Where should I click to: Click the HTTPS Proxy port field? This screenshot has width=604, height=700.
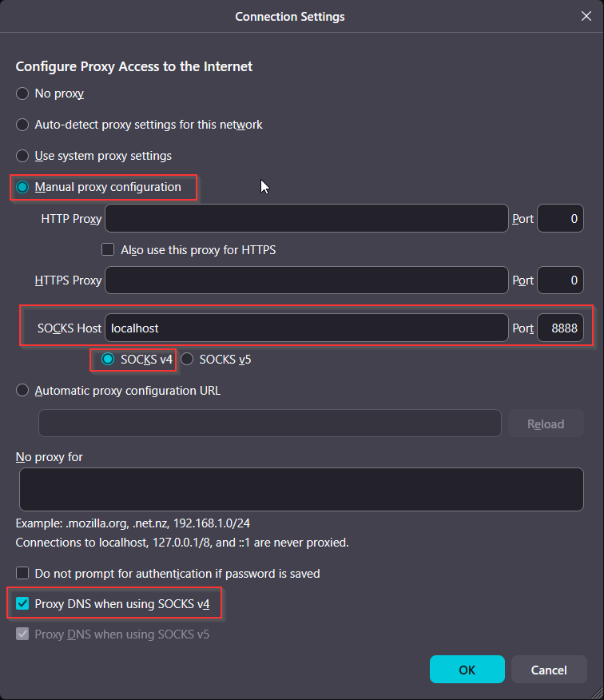560,280
